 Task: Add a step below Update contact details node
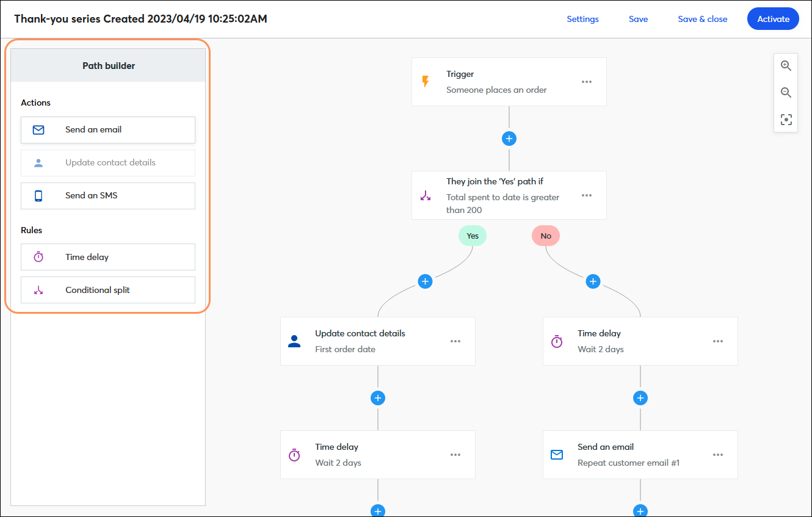[x=378, y=398]
